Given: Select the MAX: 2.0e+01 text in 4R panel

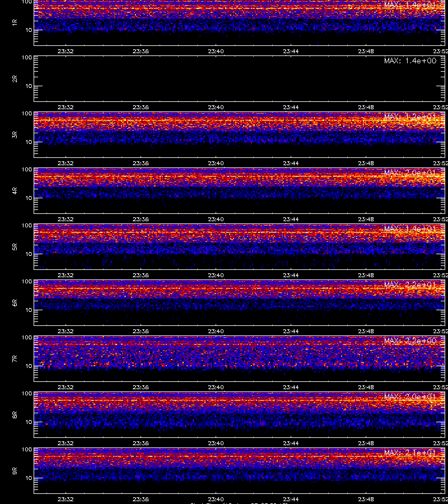Looking at the screenshot, I should (x=410, y=172).
